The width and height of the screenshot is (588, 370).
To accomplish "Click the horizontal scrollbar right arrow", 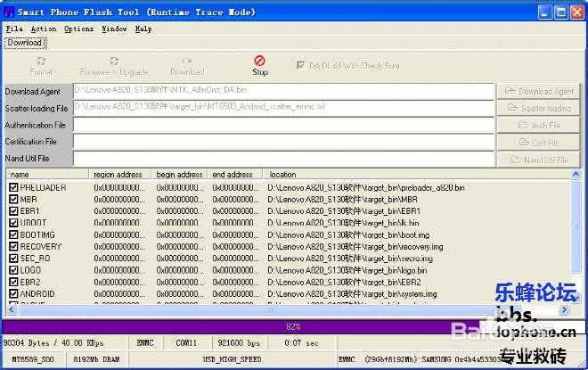I will pos(564,309).
